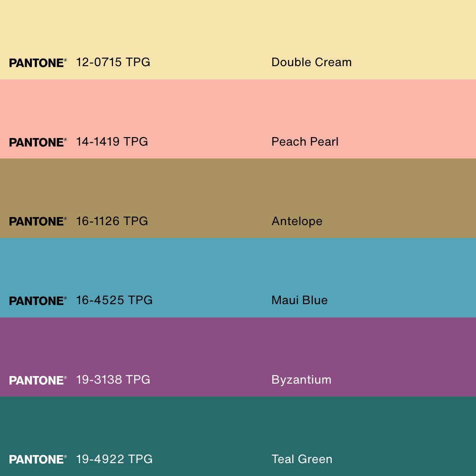
Task: Select the color code 14-1419 TPG
Action: click(x=112, y=141)
